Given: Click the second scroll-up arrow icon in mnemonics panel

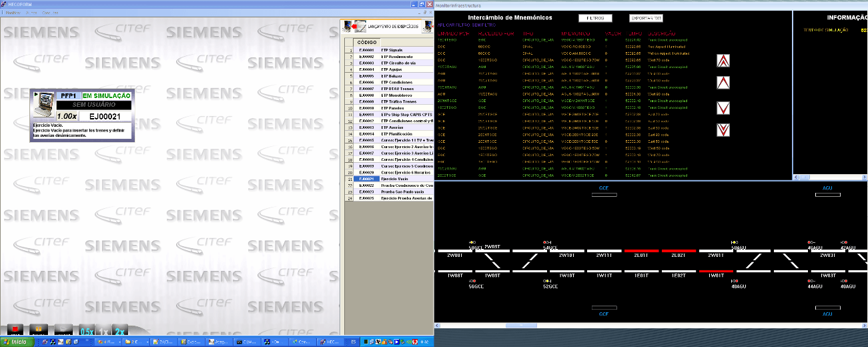Looking at the screenshot, I should pyautogui.click(x=723, y=83).
